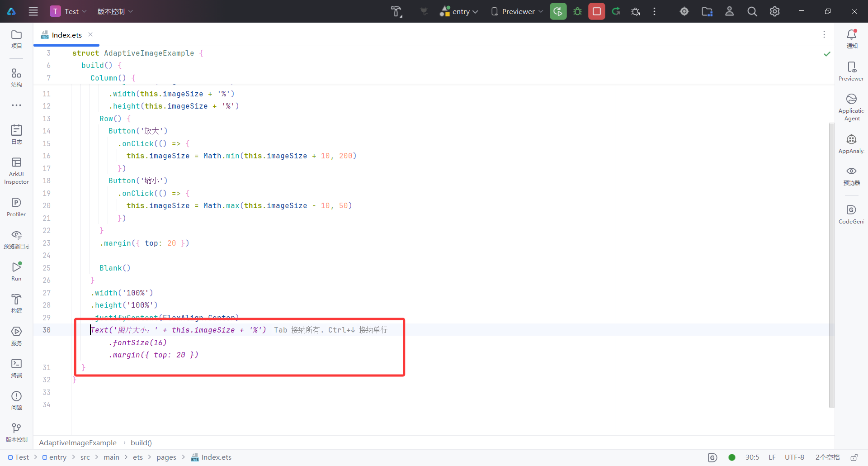868x466 pixels.
Task: Click the green status dot indicator
Action: pos(732,457)
